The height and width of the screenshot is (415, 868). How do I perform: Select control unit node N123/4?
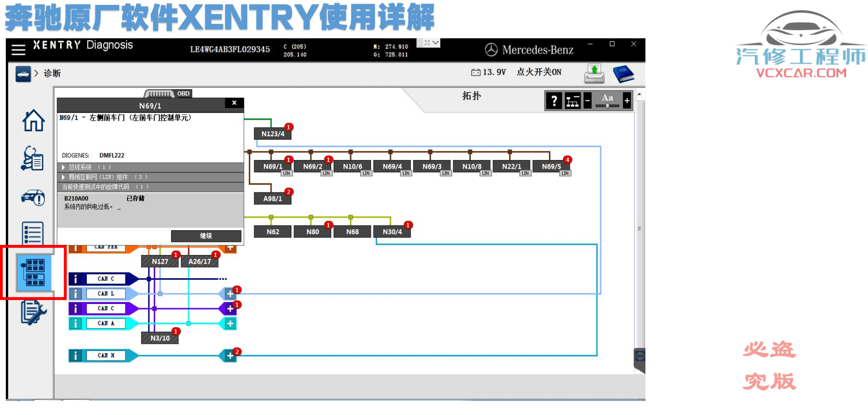(x=273, y=134)
